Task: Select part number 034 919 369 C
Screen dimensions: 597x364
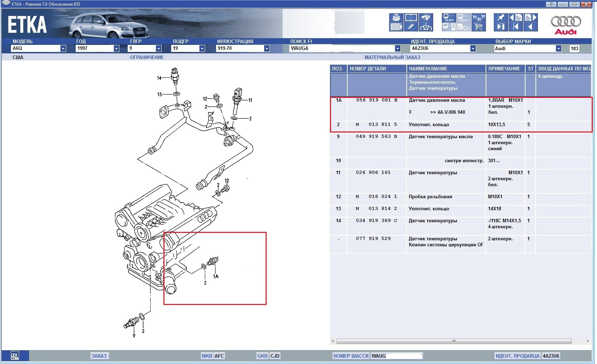Action: coord(376,221)
